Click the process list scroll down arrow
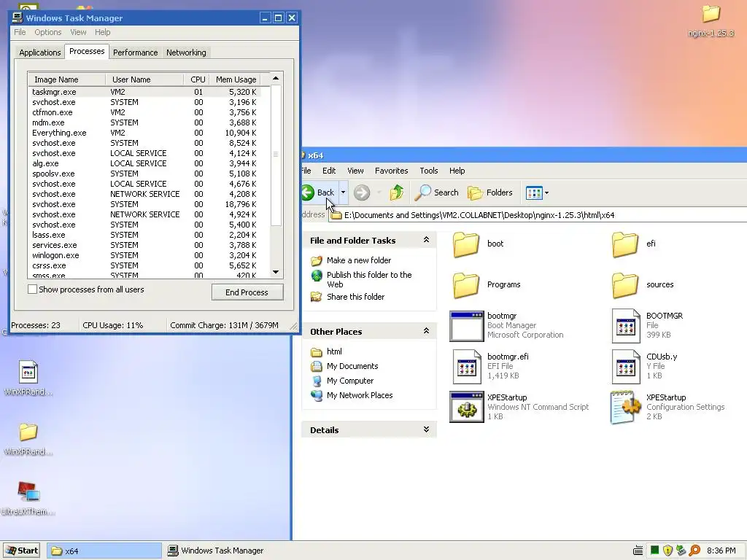 276,272
